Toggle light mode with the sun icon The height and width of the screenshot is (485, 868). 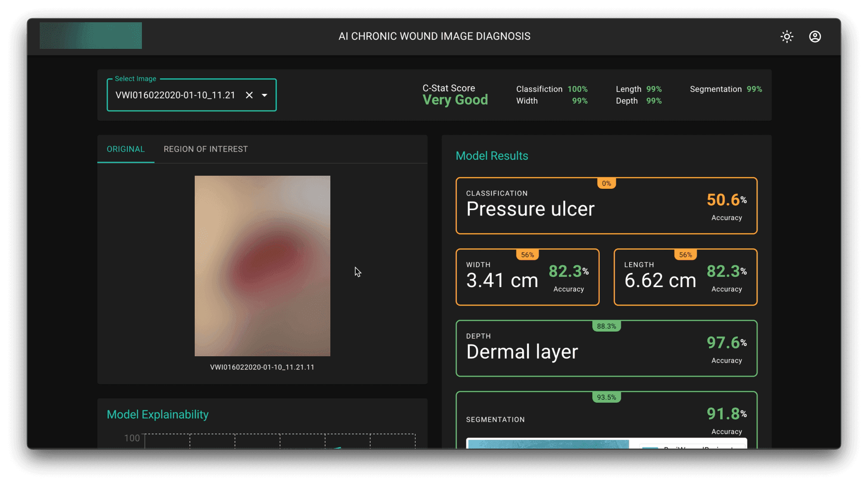coord(787,36)
